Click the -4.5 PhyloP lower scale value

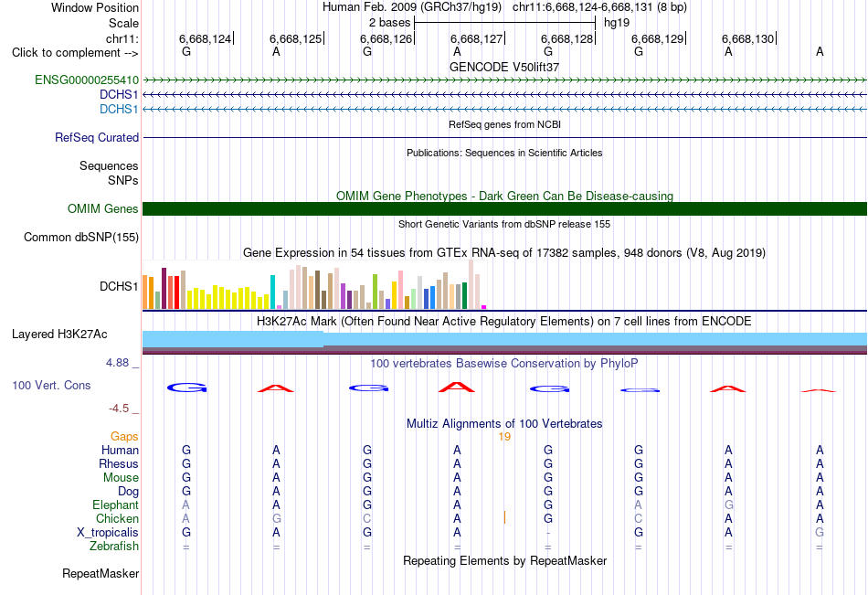[119, 409]
